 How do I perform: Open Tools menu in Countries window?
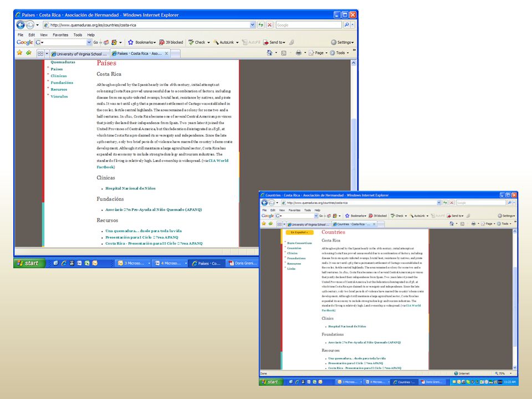pyautogui.click(x=308, y=211)
